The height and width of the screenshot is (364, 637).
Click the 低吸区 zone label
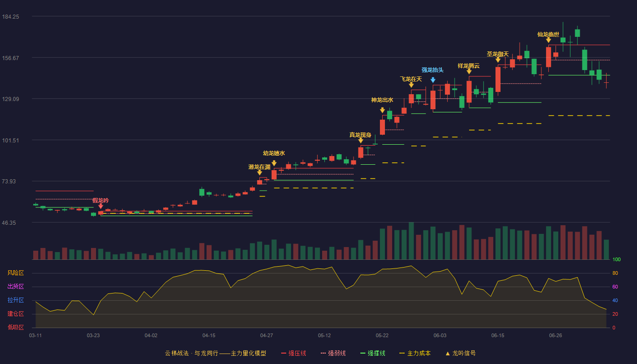click(15, 327)
